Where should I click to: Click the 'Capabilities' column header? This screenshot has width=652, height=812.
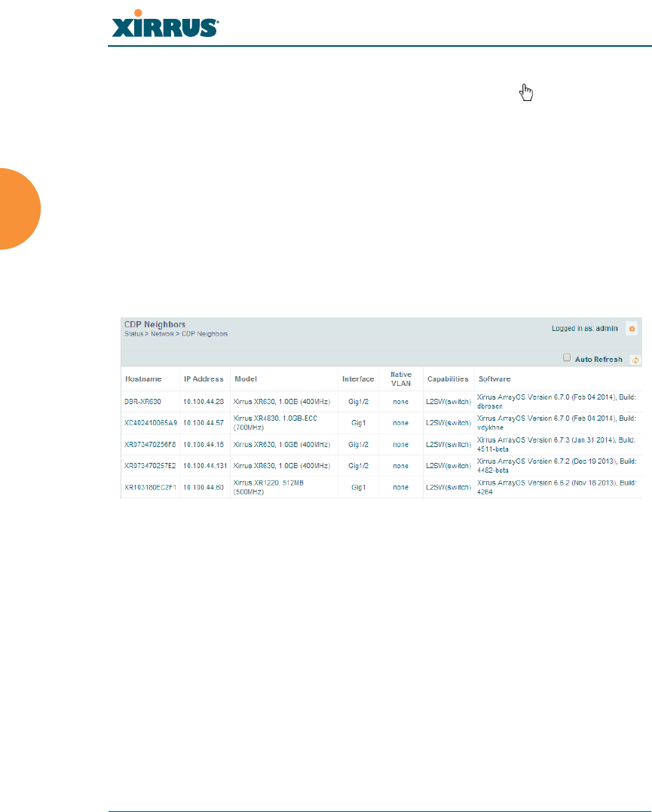pos(448,379)
